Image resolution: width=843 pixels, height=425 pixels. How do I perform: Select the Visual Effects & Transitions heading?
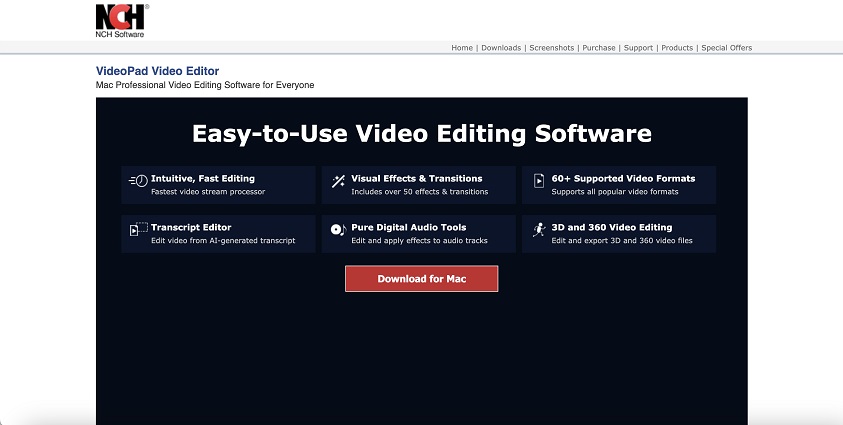[x=416, y=178]
